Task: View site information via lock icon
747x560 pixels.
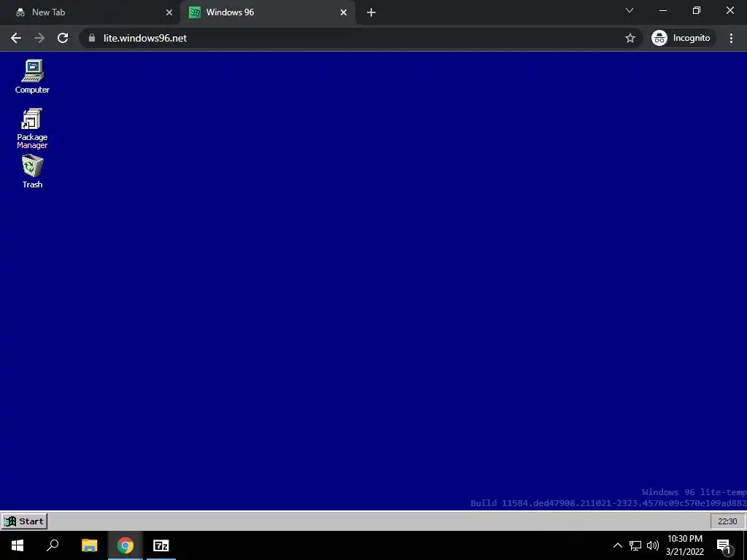Action: point(92,38)
